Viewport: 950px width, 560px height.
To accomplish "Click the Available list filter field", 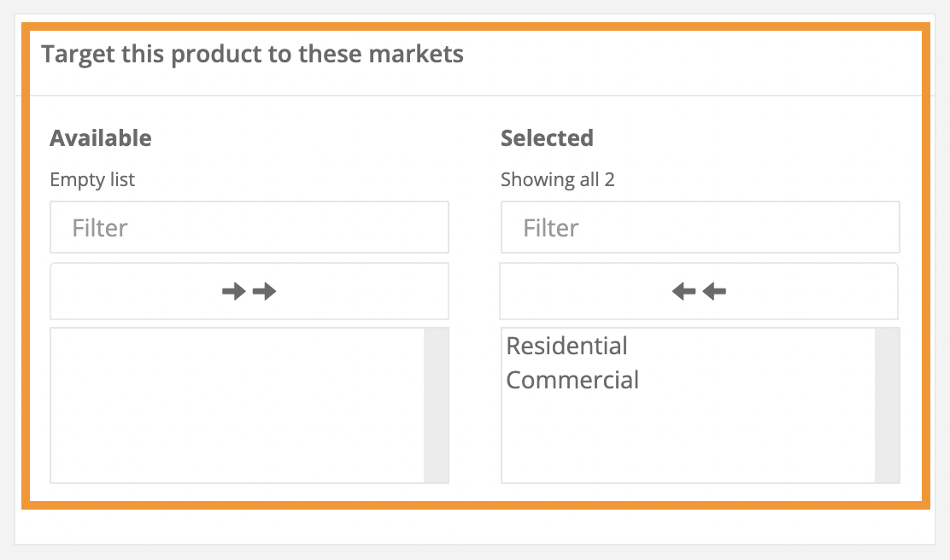I will pos(249,227).
